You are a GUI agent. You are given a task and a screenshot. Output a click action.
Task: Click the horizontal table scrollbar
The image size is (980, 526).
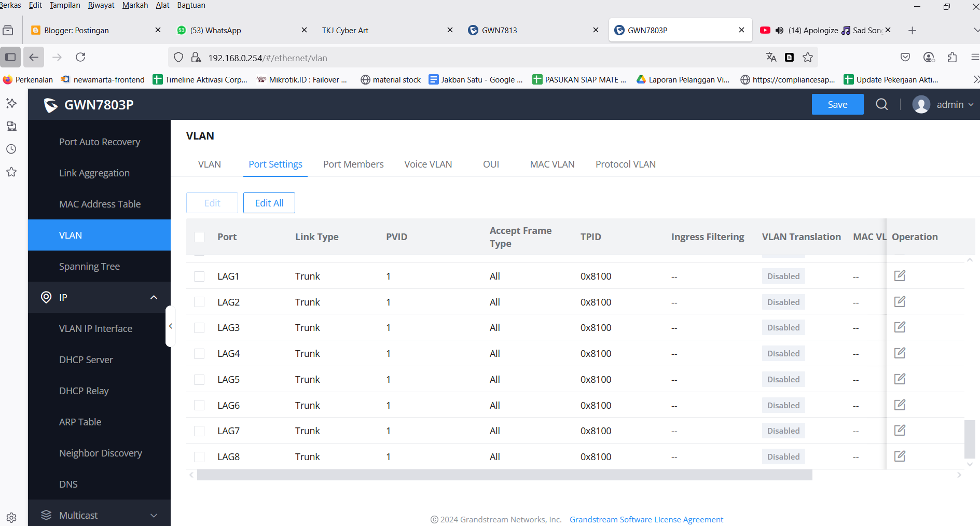504,475
